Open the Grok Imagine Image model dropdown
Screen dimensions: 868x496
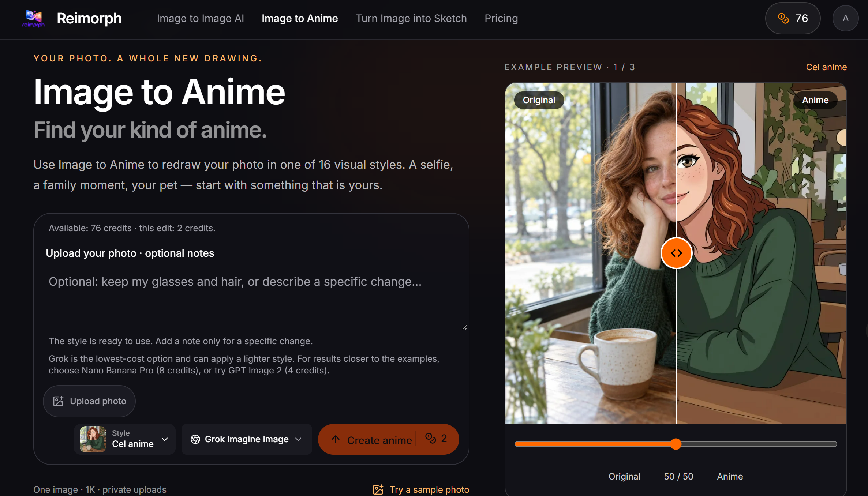[x=247, y=439]
